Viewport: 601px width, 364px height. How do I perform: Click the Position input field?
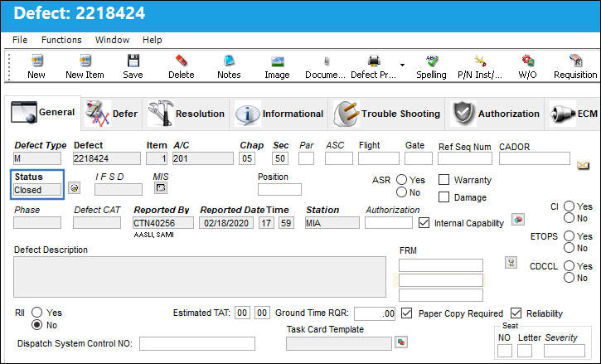coord(279,190)
